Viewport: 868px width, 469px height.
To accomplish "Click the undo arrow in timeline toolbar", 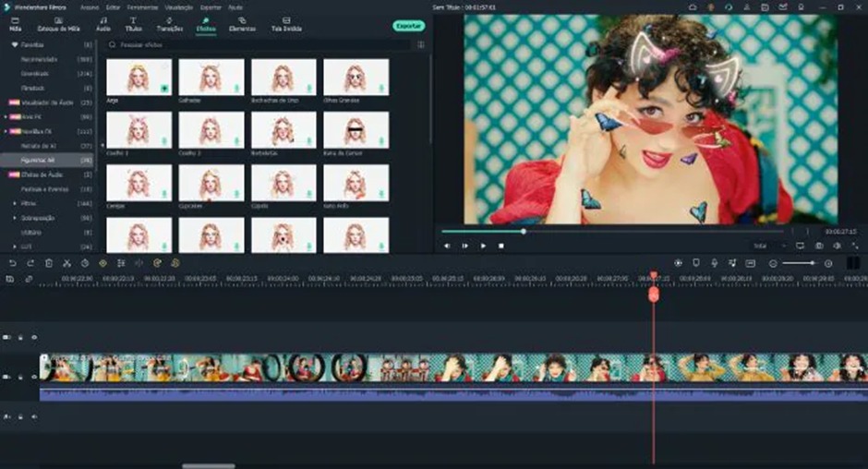I will click(x=12, y=263).
